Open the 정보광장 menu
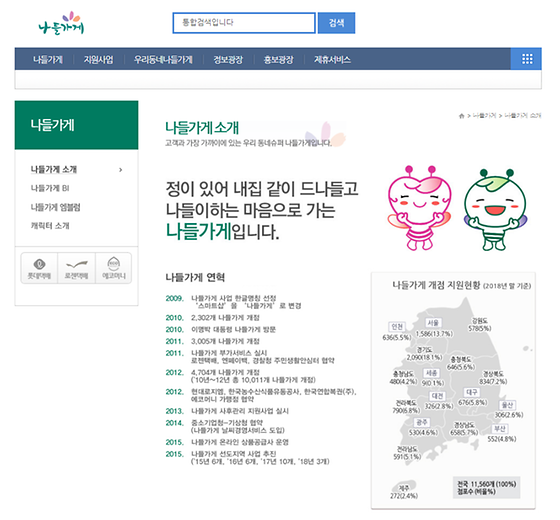 (x=228, y=59)
